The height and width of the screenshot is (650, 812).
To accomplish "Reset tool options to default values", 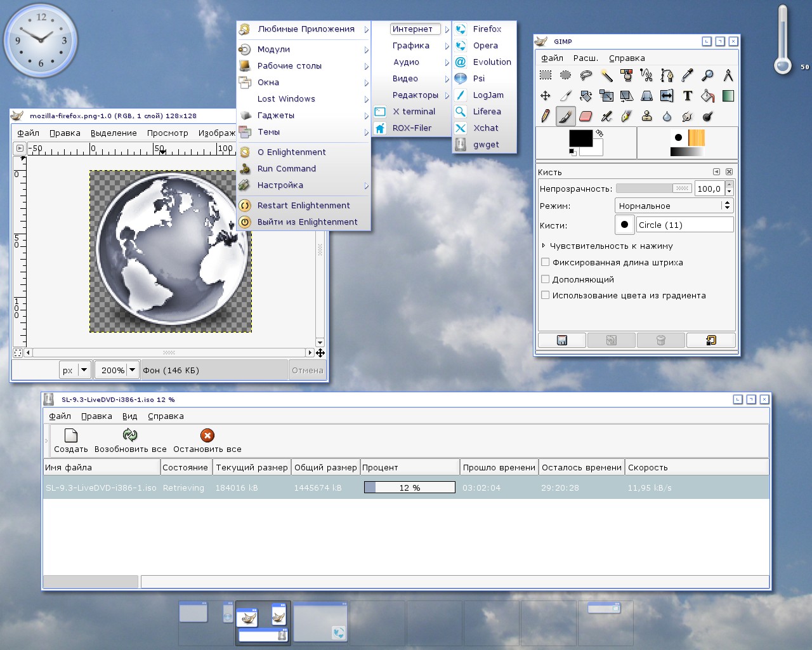I will (710, 340).
